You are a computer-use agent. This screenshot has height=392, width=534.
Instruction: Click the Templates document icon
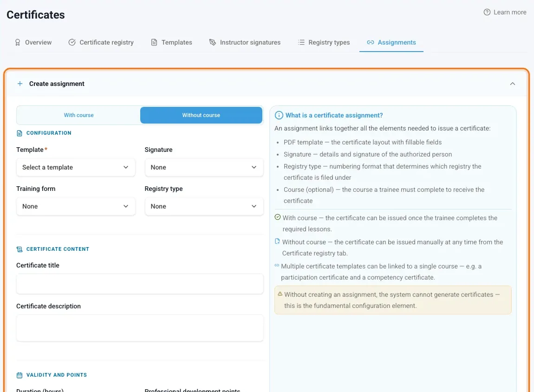point(154,42)
